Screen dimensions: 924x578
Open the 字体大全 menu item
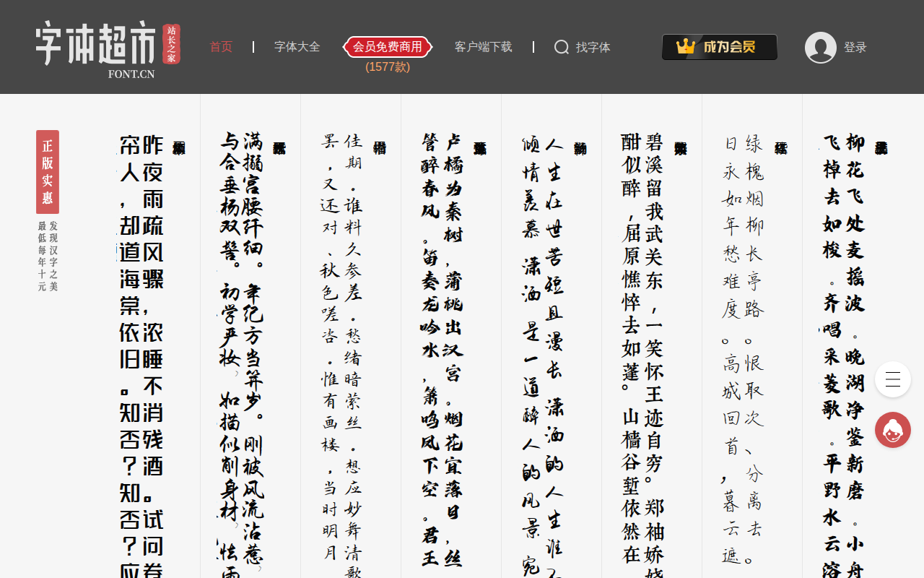tap(297, 47)
